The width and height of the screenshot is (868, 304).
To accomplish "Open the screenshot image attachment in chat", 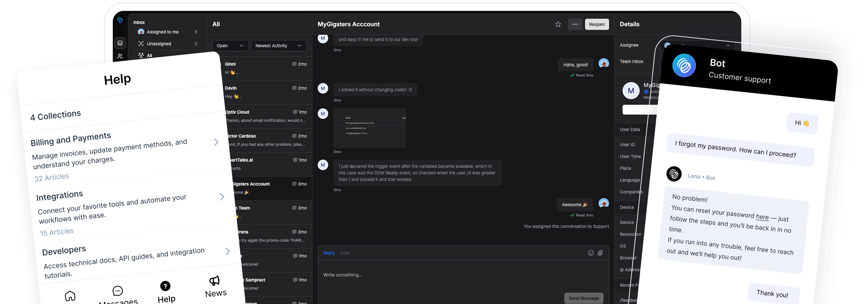I will pos(369,128).
